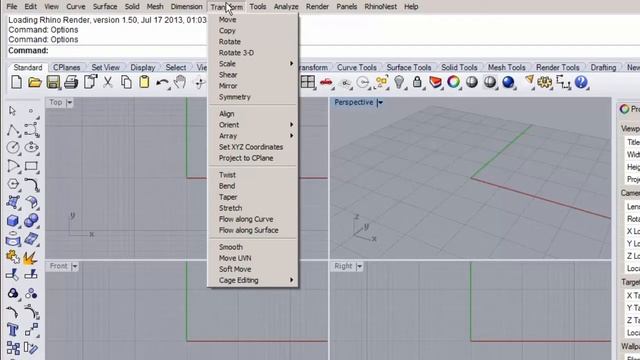
Task: Click the New file icon
Action: (16, 82)
